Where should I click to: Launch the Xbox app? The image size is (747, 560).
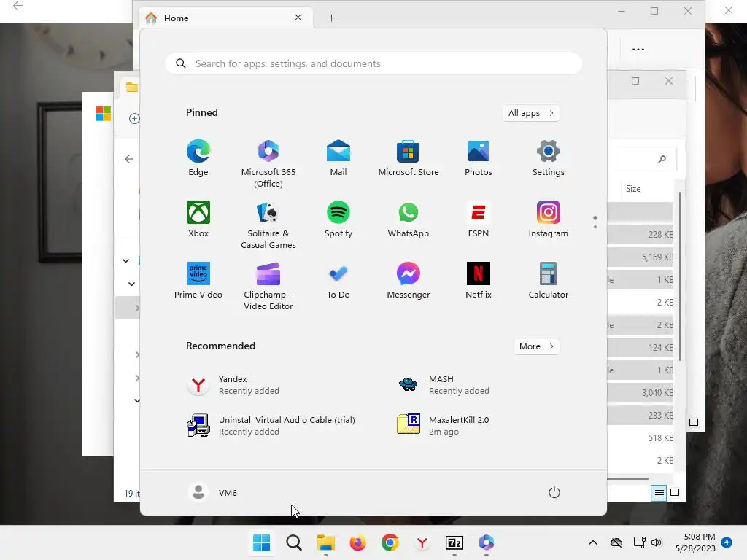coord(198,219)
